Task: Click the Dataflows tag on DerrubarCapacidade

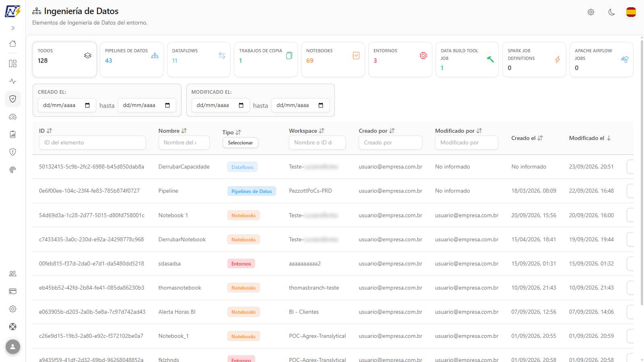Action: [242, 167]
